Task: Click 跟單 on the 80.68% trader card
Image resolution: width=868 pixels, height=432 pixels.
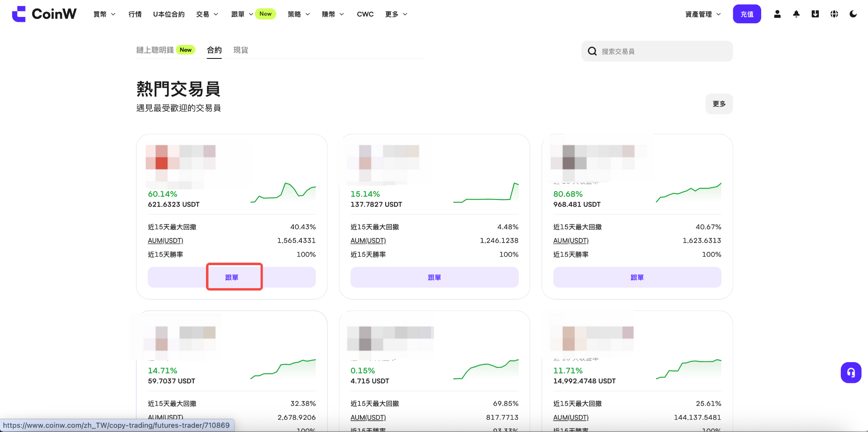Action: (637, 277)
